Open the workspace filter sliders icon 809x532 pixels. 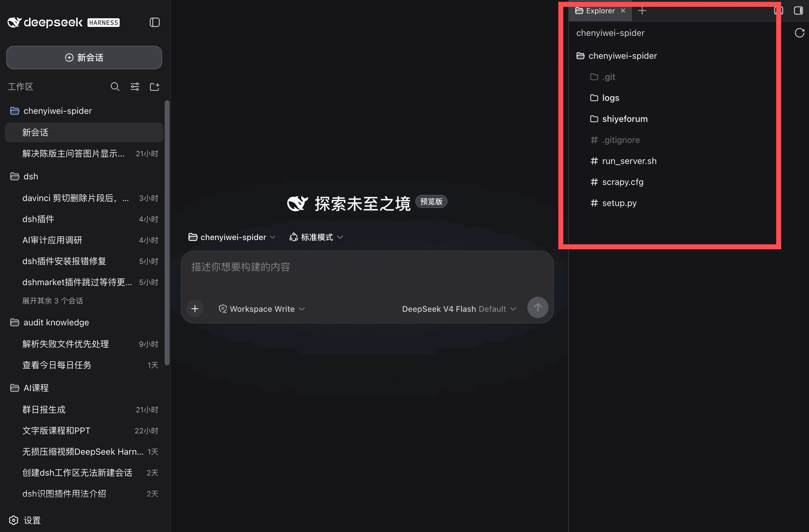tap(135, 87)
